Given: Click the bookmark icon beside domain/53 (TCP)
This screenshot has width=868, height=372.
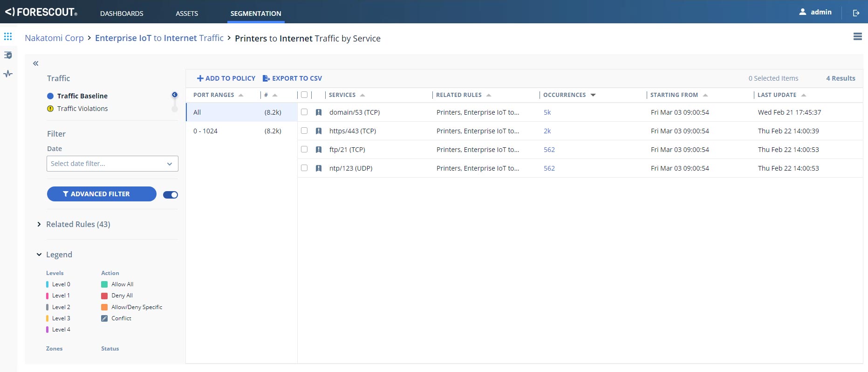Looking at the screenshot, I should tap(319, 112).
